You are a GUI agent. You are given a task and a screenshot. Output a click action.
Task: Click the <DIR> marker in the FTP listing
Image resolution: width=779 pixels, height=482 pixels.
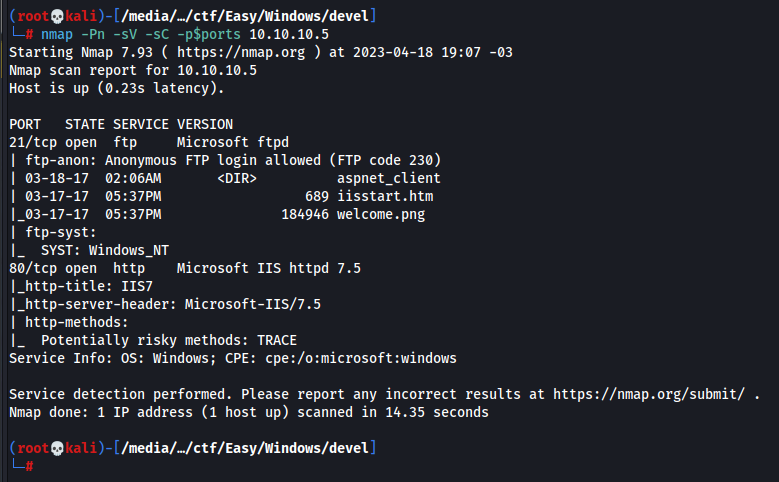pyautogui.click(x=237, y=179)
